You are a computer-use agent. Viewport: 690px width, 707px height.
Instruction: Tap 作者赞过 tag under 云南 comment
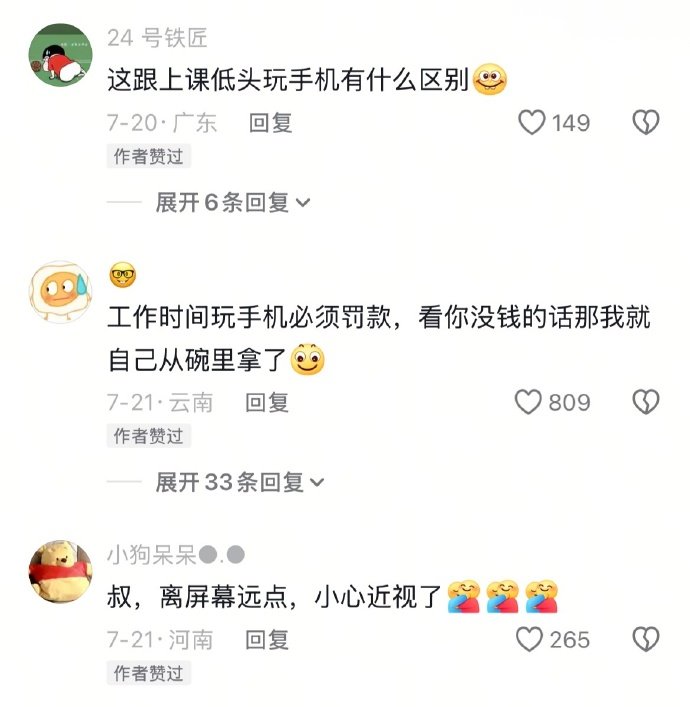click(149, 436)
